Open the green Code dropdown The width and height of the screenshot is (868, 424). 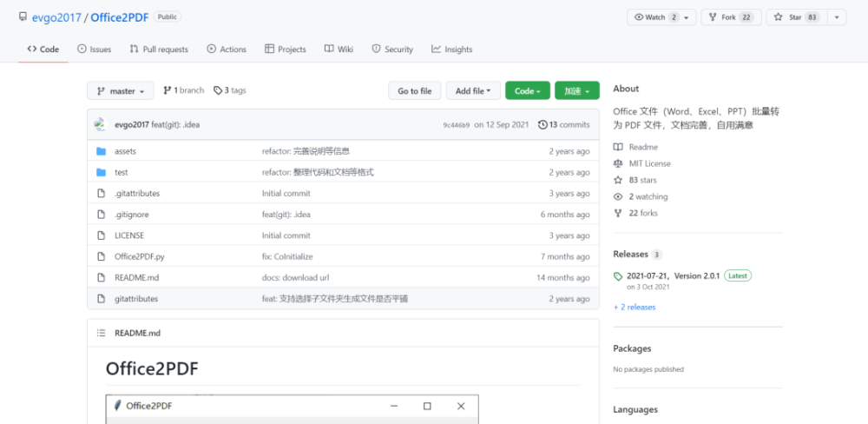pyautogui.click(x=527, y=91)
